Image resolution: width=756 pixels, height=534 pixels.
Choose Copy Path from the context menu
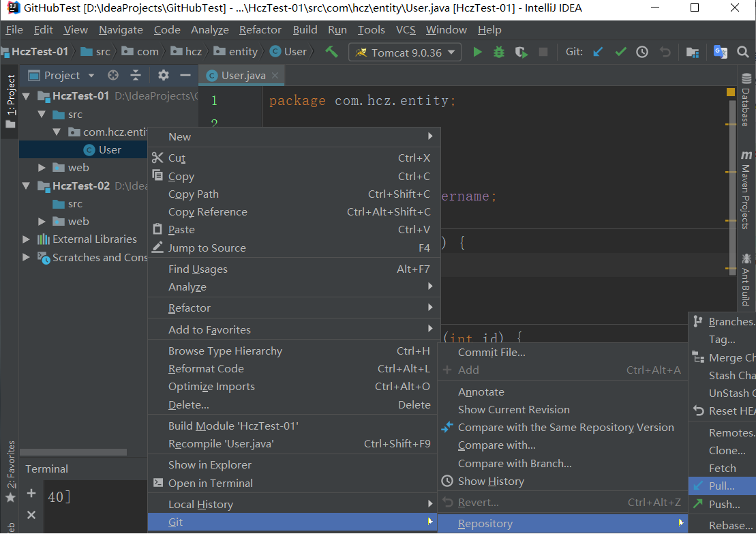[x=294, y=194]
